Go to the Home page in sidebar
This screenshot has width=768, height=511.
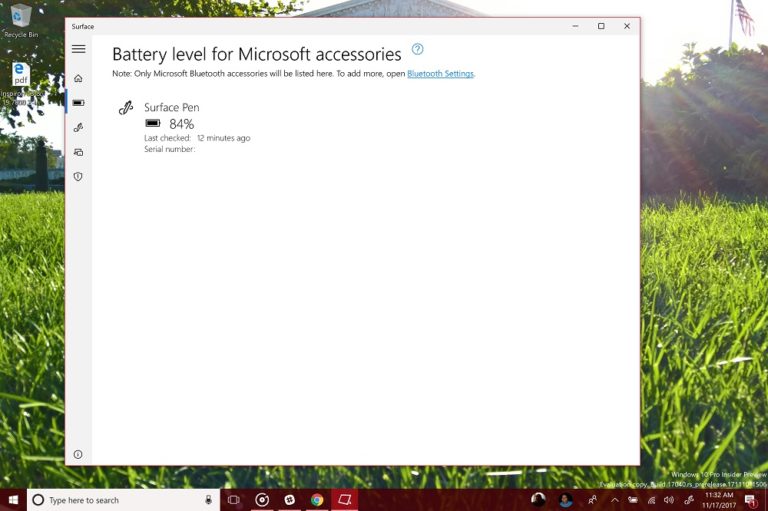coord(78,78)
